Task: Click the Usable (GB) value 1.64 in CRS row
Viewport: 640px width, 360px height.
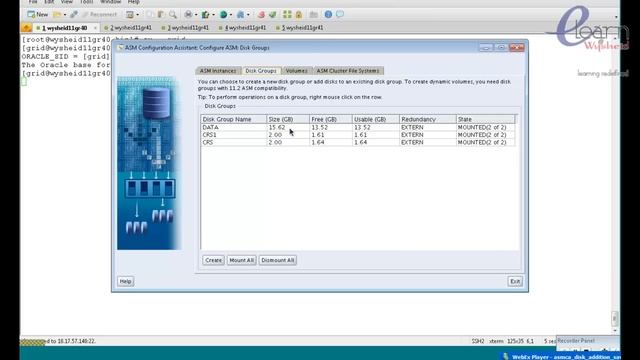Action: (x=360, y=142)
